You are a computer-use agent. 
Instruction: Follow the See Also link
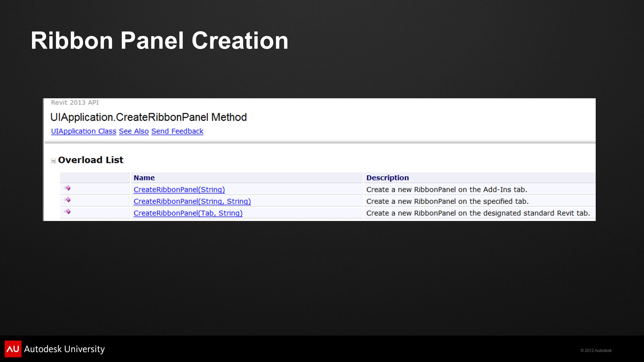[x=134, y=131]
